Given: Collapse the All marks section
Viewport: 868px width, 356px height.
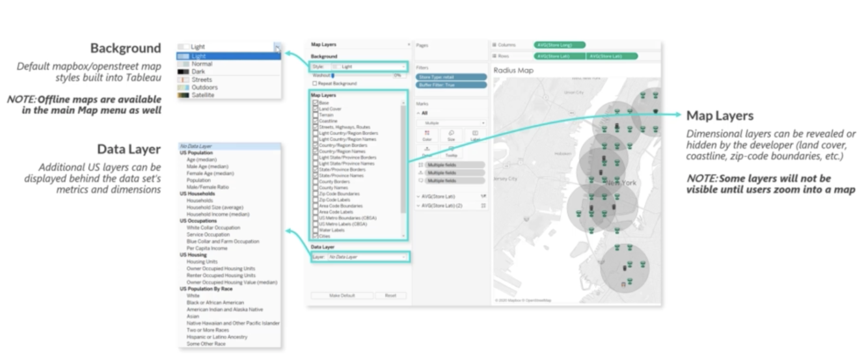Looking at the screenshot, I should [x=418, y=113].
